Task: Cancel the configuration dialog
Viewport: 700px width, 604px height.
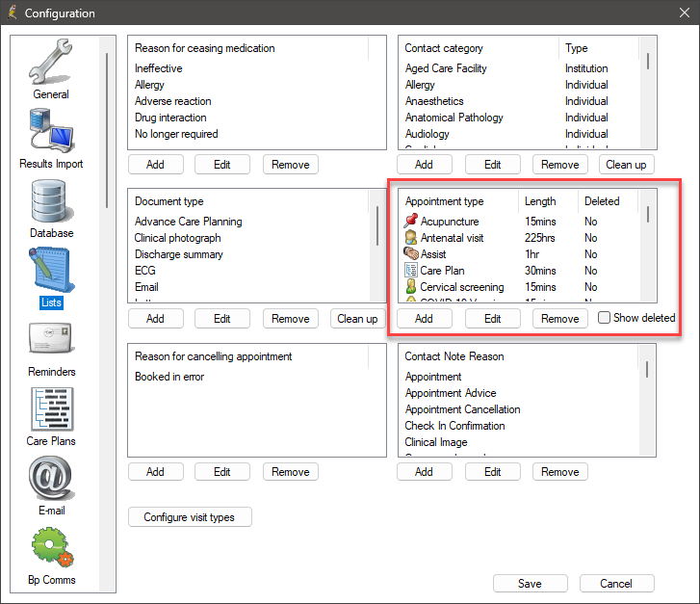Action: [x=616, y=584]
